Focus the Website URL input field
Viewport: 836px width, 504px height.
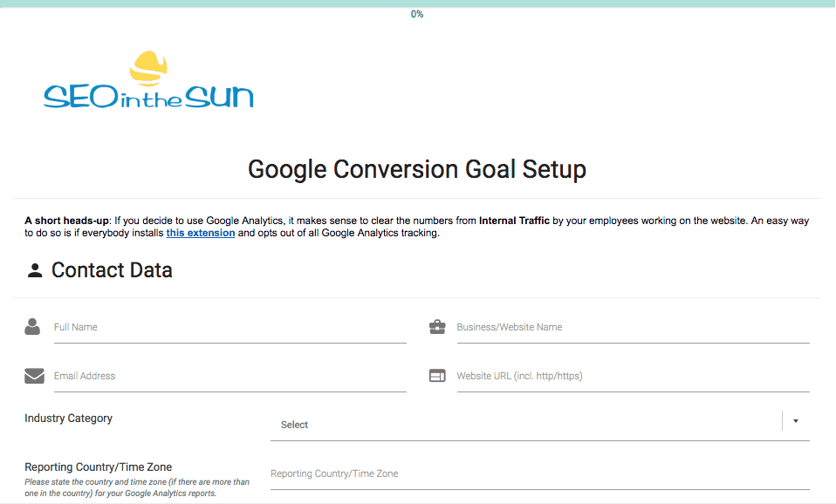(x=633, y=377)
